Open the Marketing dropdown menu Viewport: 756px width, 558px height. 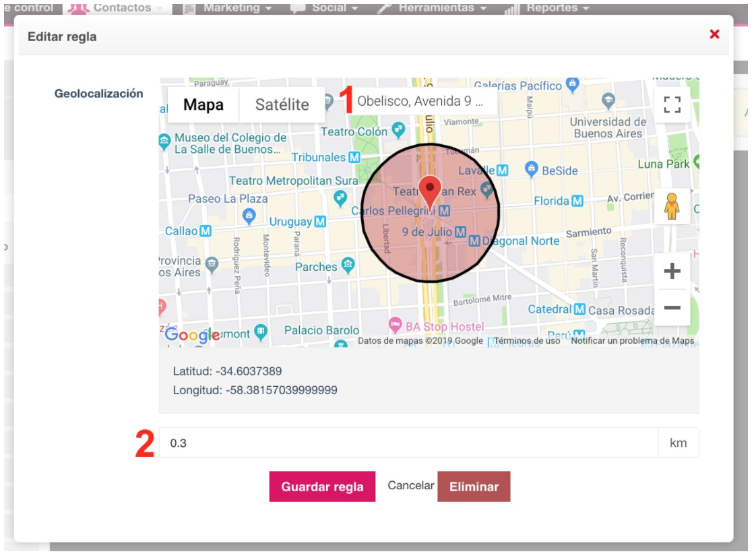(231, 5)
